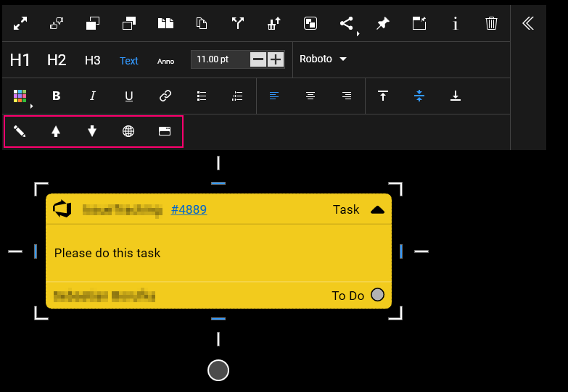Increase font size with plus button
Viewport: 568px width, 392px height.
pos(276,59)
